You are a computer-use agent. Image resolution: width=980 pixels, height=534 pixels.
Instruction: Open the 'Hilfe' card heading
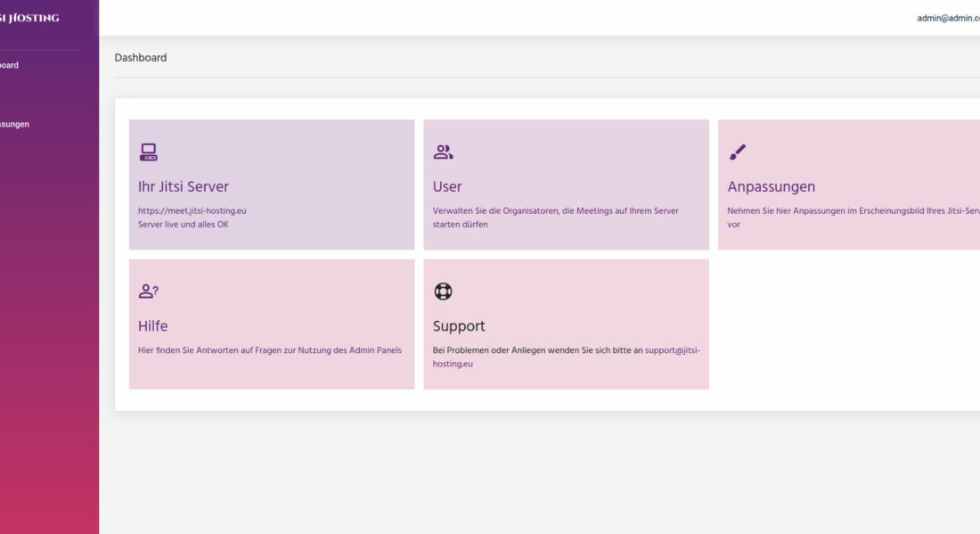pyautogui.click(x=152, y=326)
